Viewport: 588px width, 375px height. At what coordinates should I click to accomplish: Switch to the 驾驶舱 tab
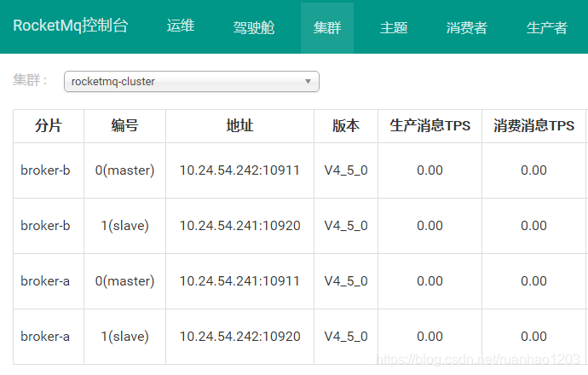pyautogui.click(x=254, y=27)
